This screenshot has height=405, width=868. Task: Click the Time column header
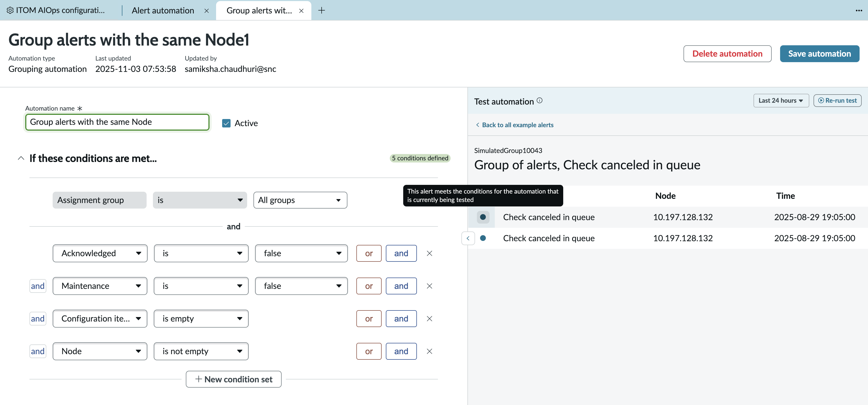tap(785, 196)
